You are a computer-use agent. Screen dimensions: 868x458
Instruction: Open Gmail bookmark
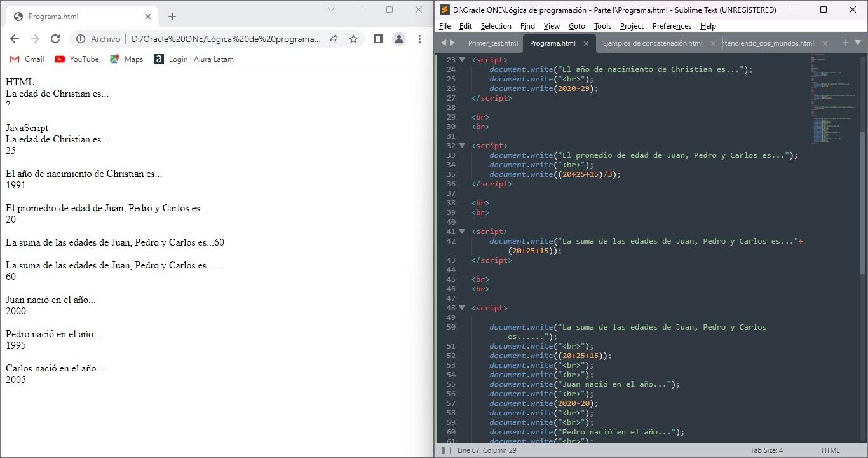[27, 59]
